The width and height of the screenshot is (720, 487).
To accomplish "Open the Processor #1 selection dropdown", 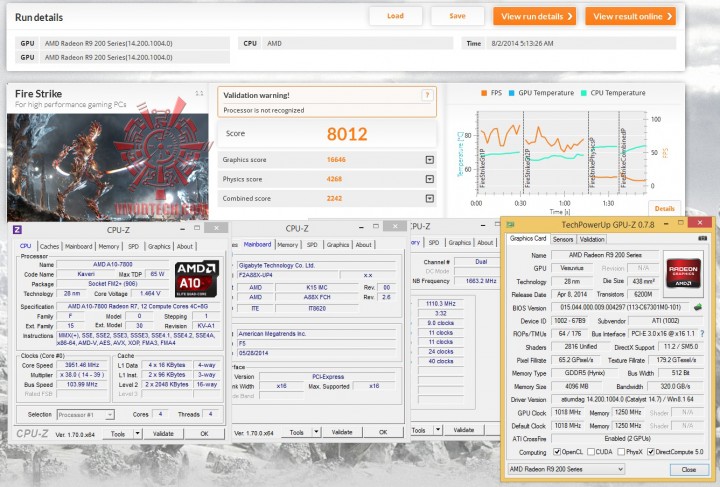I will coord(85,414).
